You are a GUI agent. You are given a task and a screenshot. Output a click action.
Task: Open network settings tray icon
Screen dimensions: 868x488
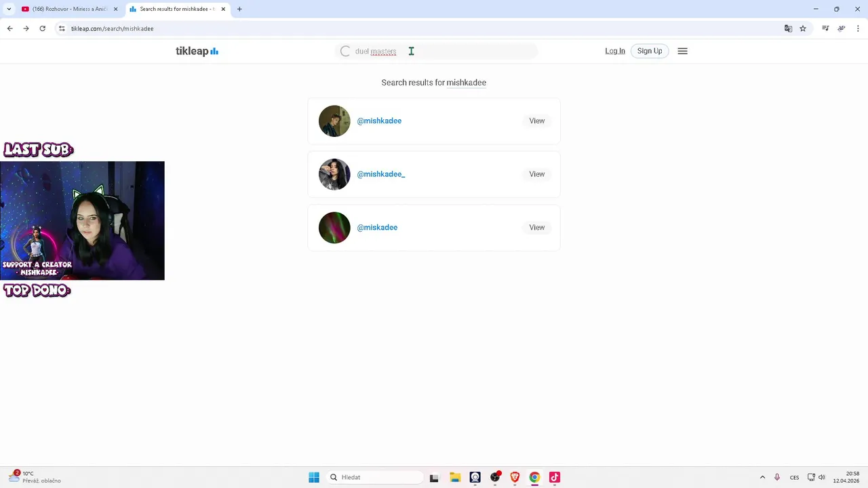click(x=811, y=477)
